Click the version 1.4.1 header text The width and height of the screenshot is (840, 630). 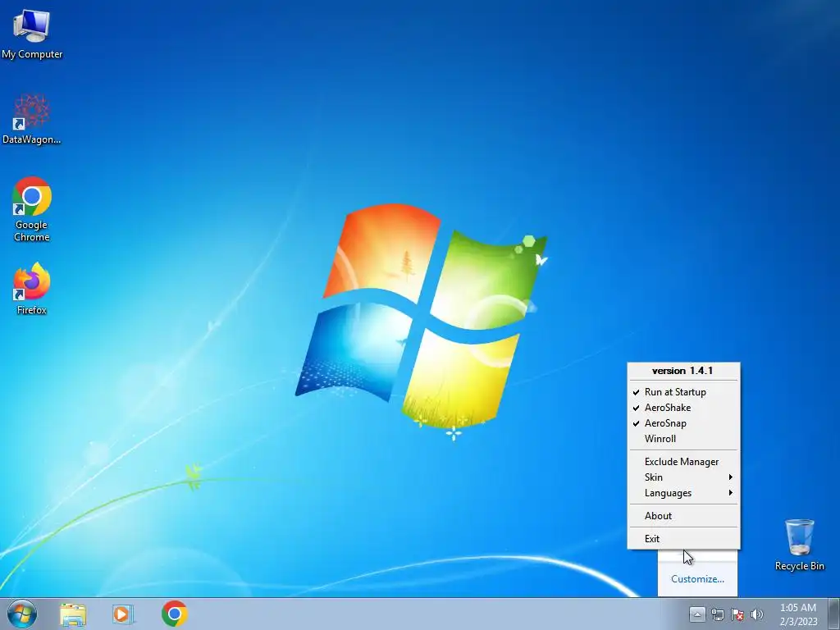click(x=682, y=371)
